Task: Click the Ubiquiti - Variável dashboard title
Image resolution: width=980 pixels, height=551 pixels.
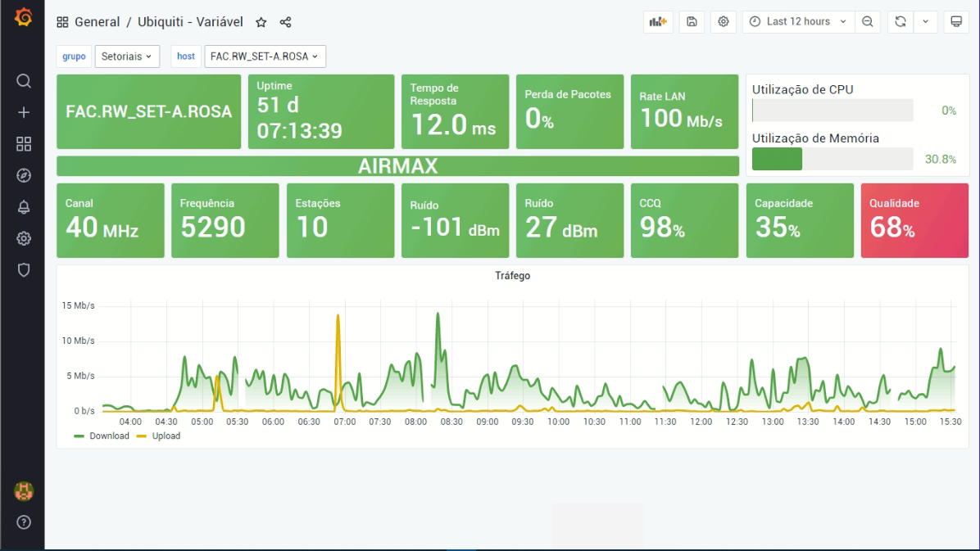Action: pyautogui.click(x=190, y=22)
